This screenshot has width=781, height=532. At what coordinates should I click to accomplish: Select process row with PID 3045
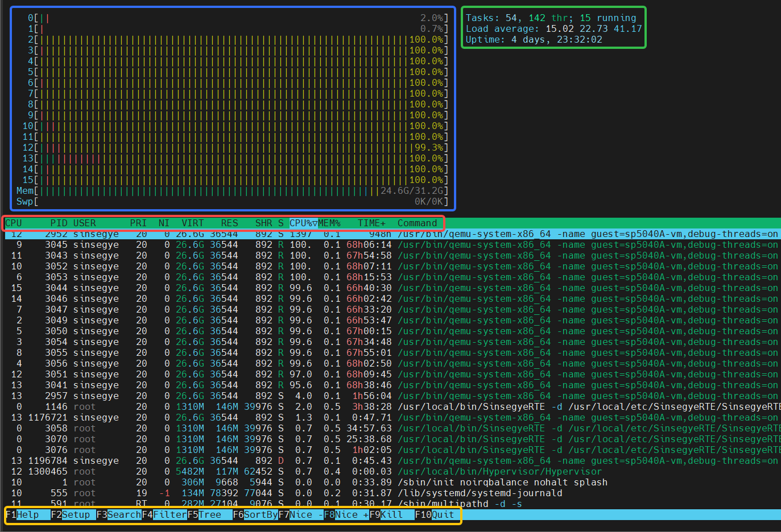click(x=228, y=245)
